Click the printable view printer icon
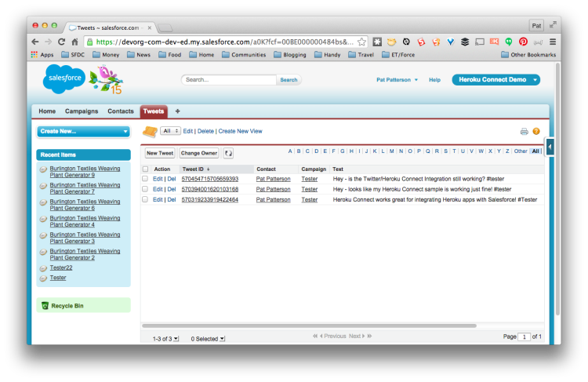The height and width of the screenshot is (382, 588). tap(524, 131)
